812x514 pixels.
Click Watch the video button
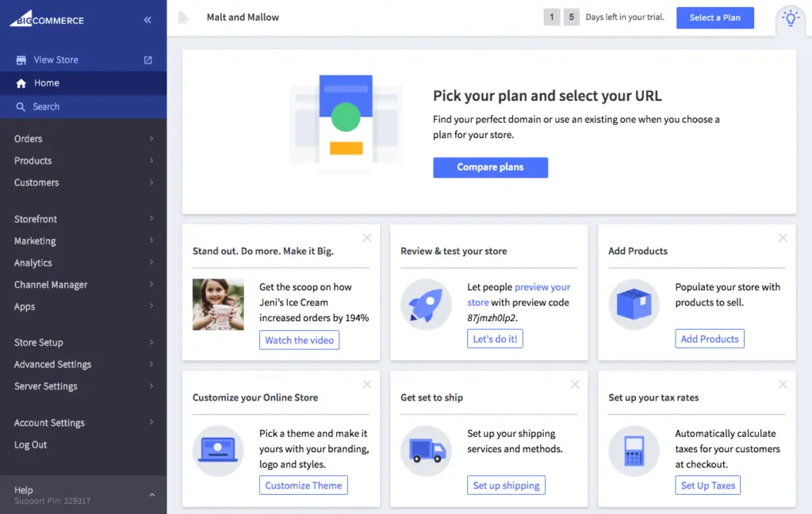tap(299, 340)
